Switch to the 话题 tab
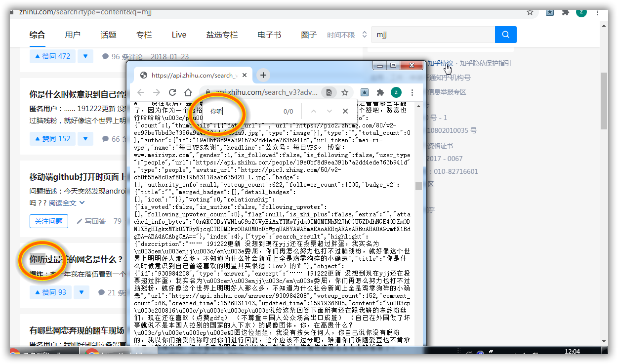Screen dimensions: 618x364 [108, 35]
